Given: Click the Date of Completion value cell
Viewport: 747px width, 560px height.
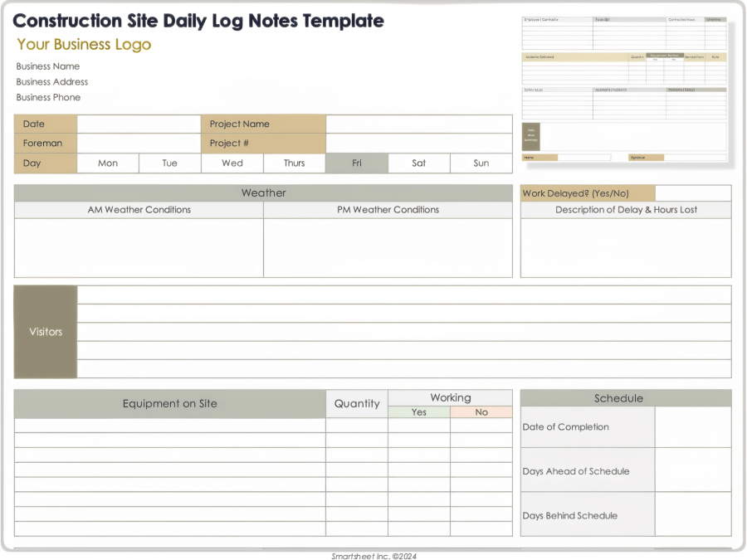Looking at the screenshot, I should [693, 426].
